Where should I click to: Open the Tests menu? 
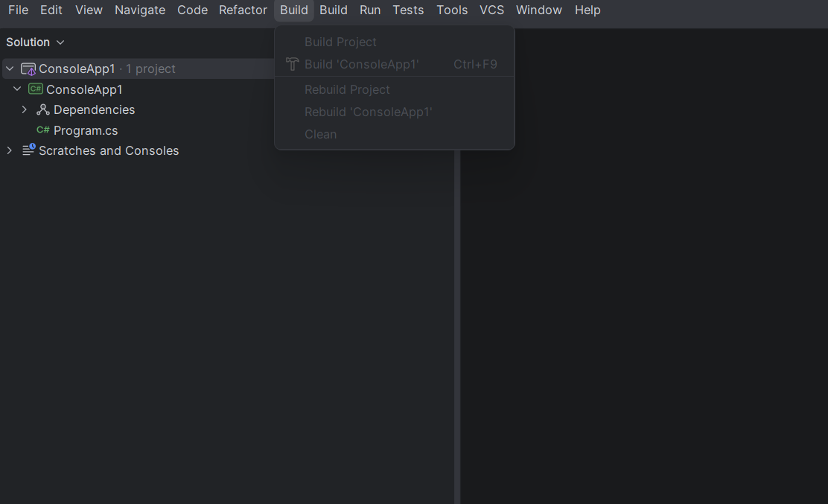(x=408, y=10)
